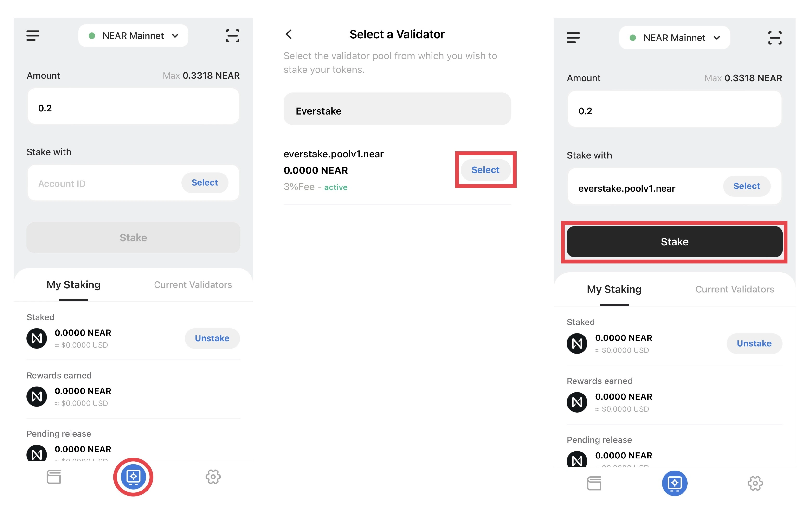Tap the scan icon on the right screen
This screenshot has width=812, height=523.
tap(775, 38)
